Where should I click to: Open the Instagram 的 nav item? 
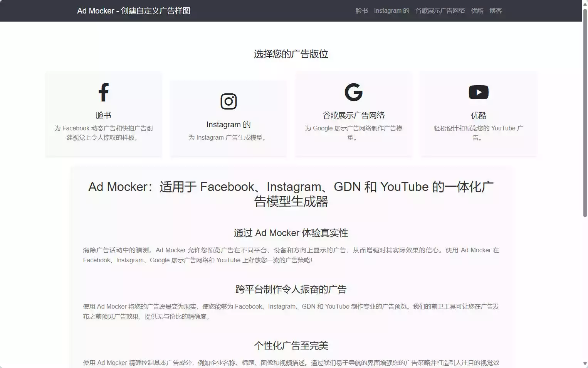click(391, 11)
